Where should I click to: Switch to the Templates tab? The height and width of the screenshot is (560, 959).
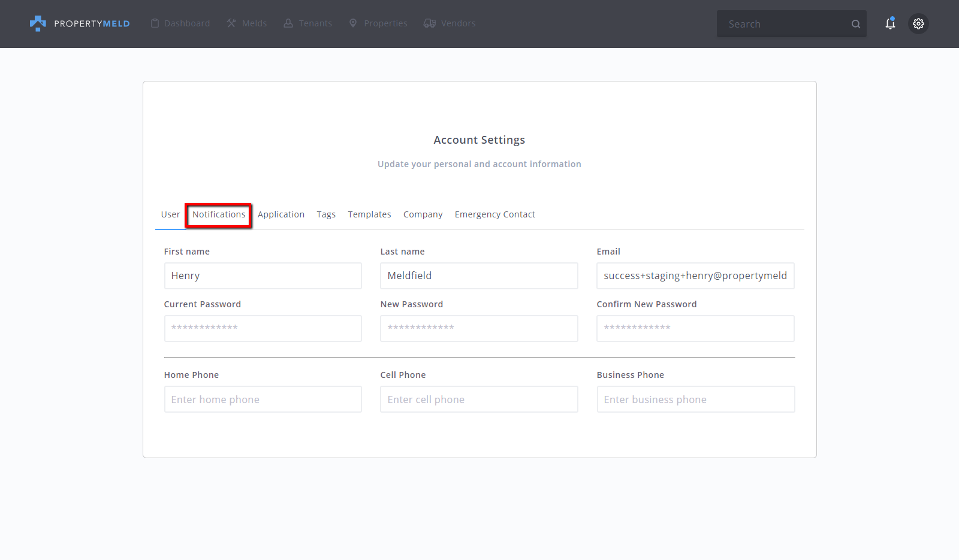(369, 214)
